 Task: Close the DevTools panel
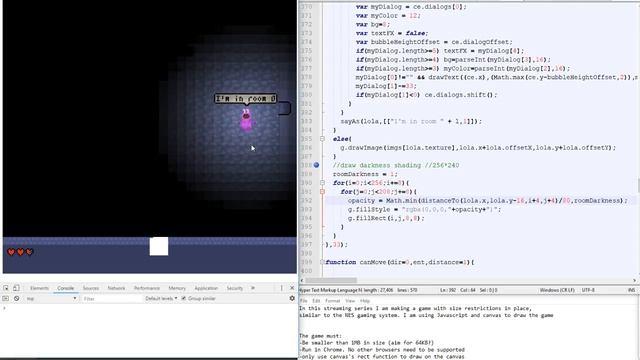click(292, 288)
